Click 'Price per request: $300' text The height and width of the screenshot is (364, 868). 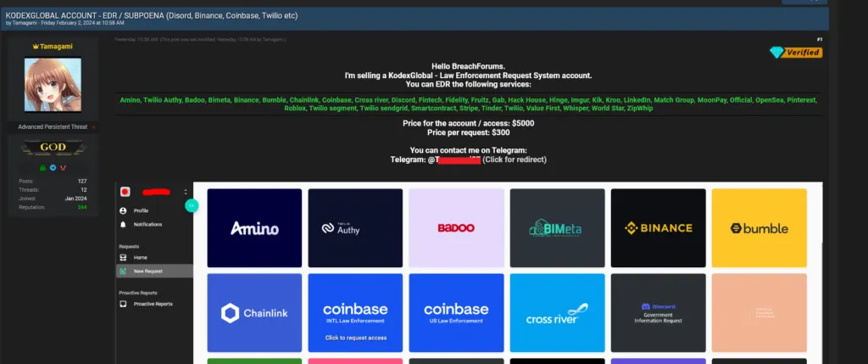468,133
